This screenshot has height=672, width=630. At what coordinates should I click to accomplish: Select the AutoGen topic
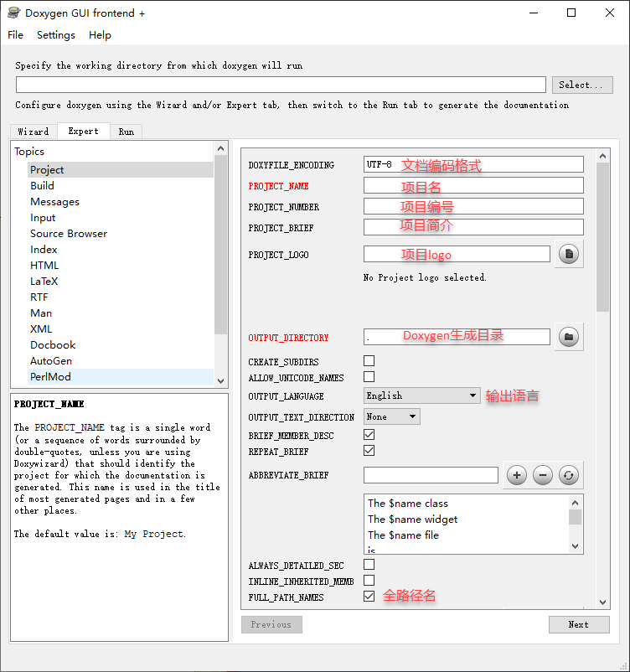(121, 361)
